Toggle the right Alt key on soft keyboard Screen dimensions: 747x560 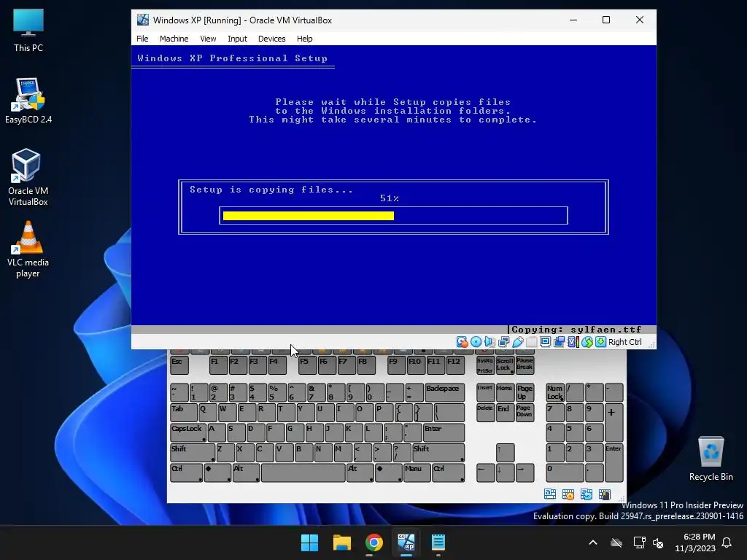pos(360,472)
